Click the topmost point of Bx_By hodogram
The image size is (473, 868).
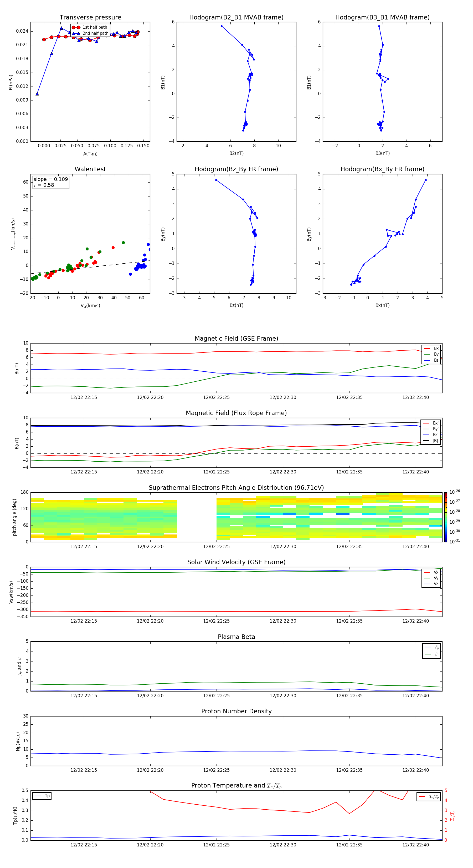pyautogui.click(x=425, y=180)
